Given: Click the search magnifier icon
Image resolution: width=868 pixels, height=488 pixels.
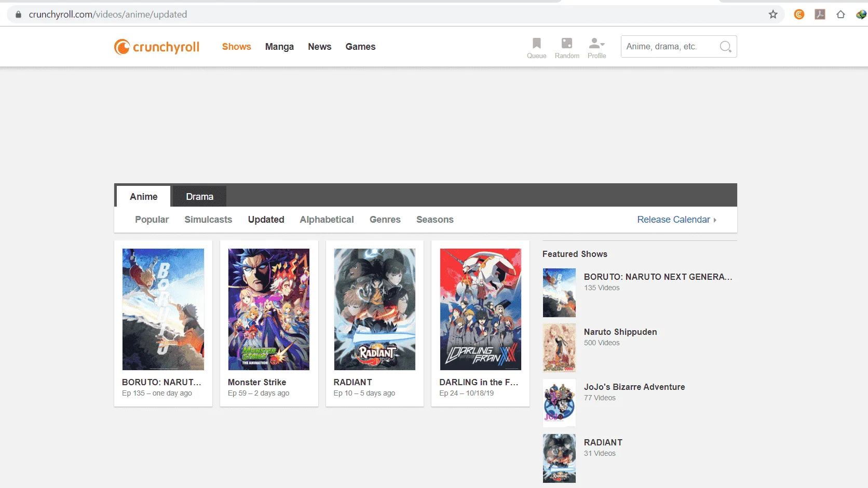Looking at the screenshot, I should pos(725,47).
